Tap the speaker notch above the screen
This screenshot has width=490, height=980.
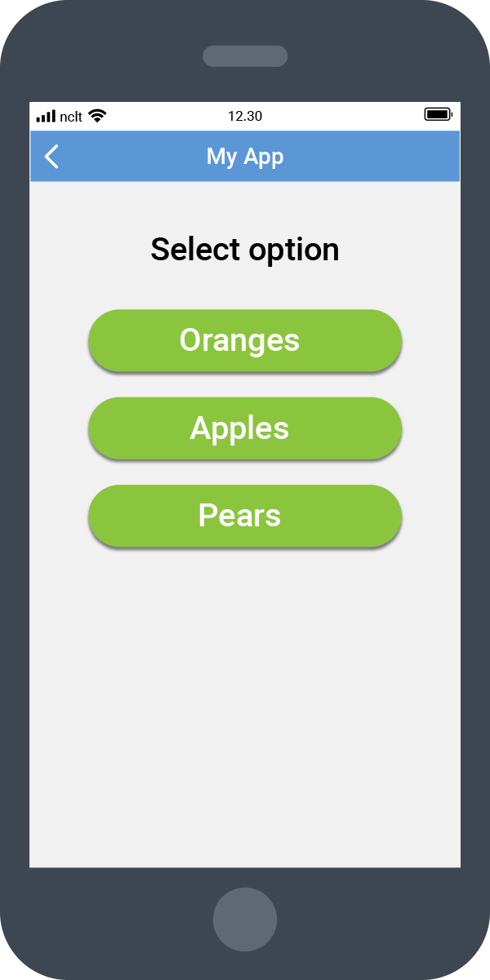tap(245, 55)
